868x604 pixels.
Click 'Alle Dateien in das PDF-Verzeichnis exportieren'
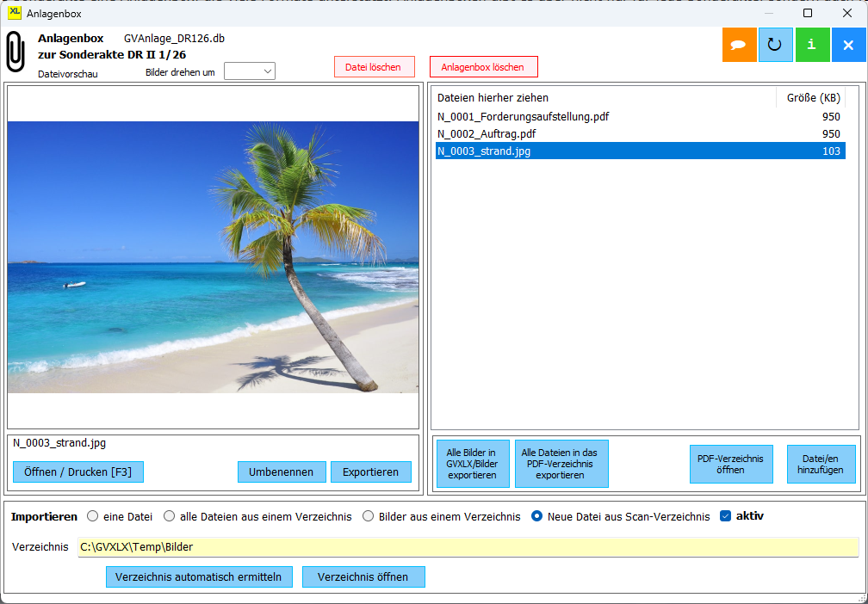(561, 464)
